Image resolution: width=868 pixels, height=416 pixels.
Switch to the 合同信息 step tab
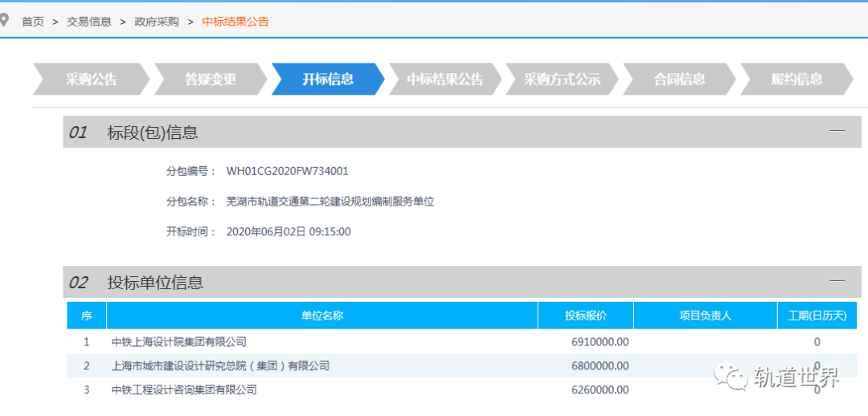click(x=679, y=80)
